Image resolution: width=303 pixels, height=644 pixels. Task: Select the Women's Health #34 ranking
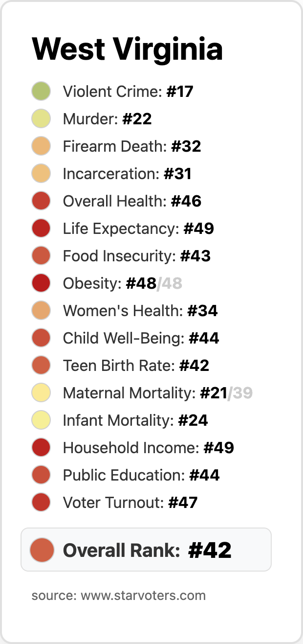coord(140,311)
